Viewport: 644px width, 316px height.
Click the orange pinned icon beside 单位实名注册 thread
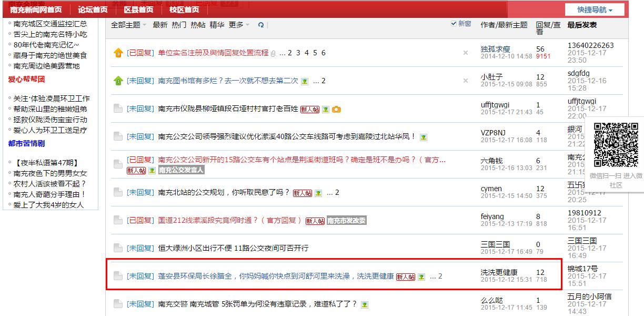[x=118, y=53]
